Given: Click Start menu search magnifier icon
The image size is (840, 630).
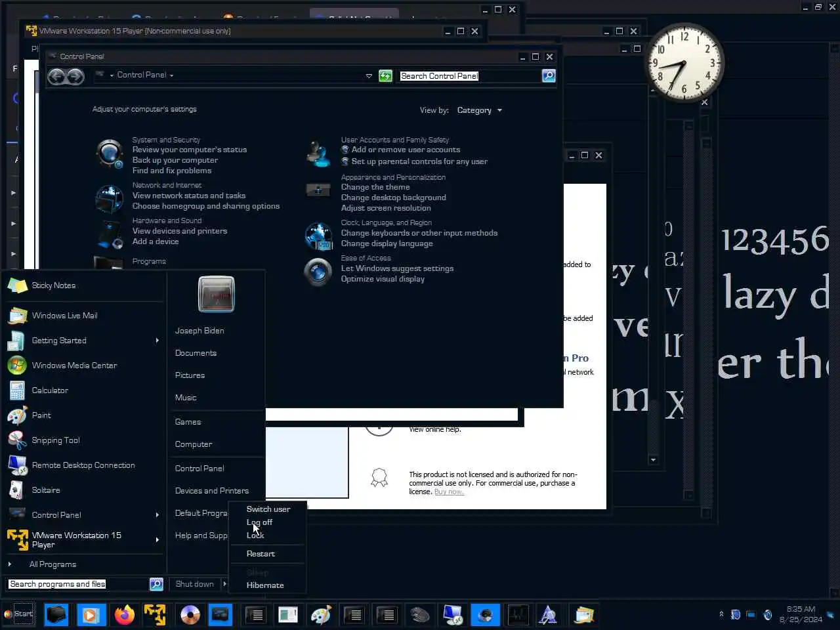Looking at the screenshot, I should click(x=156, y=584).
